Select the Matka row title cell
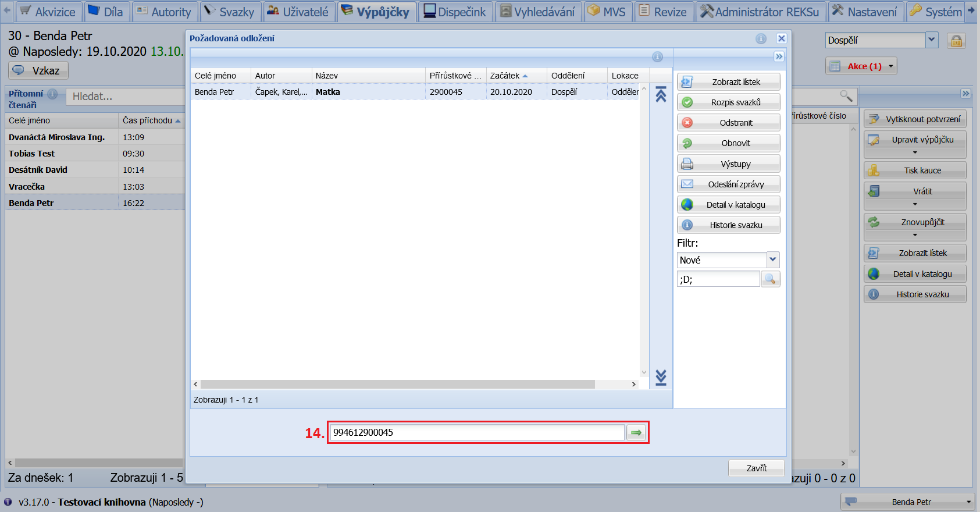The height and width of the screenshot is (512, 980). click(x=368, y=92)
